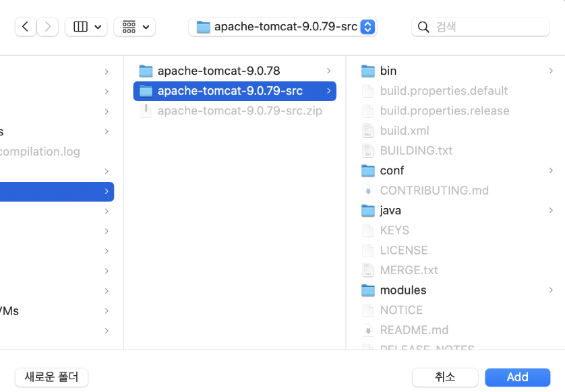Click the build.xml file icon
565x392 pixels.
[x=368, y=131]
